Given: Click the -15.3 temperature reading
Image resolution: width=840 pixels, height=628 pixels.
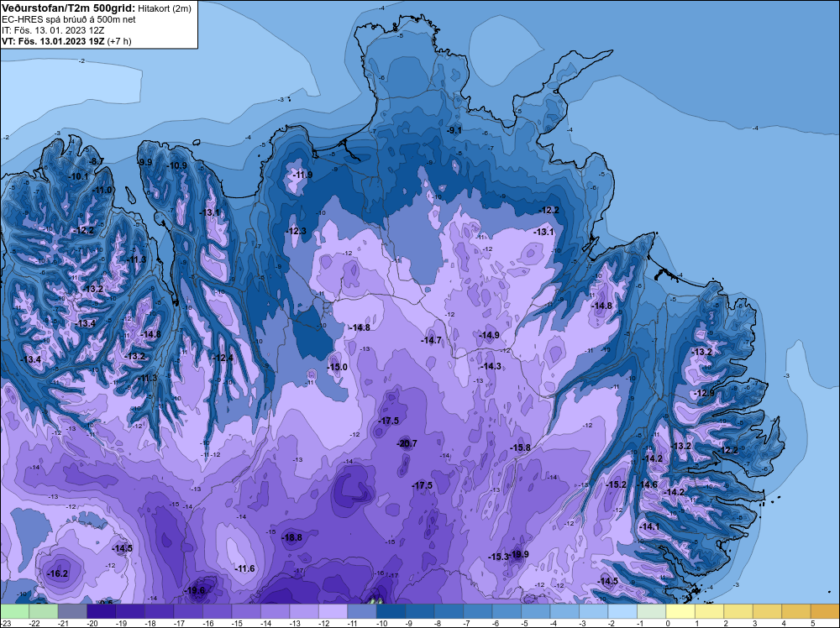Looking at the screenshot, I should pyautogui.click(x=498, y=557).
